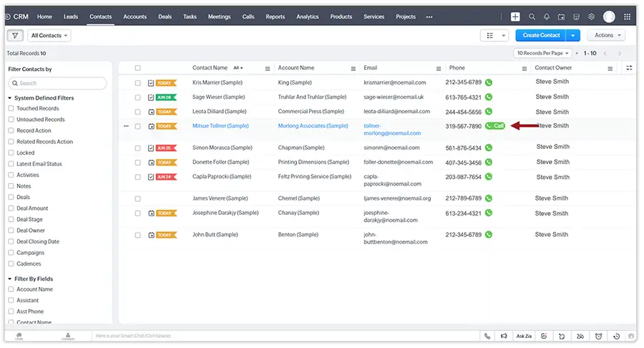The image size is (644, 348).
Task: Open the marketplace store icon
Action: 576,17
